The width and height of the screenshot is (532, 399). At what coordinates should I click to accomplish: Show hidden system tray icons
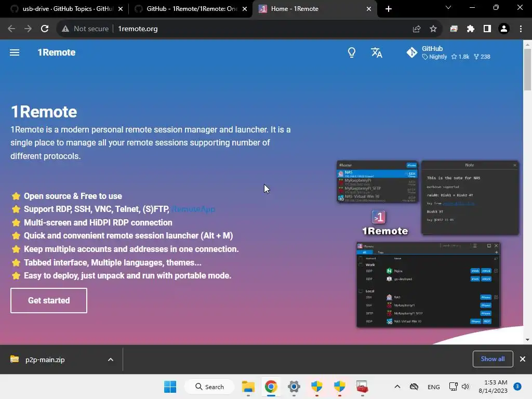[397, 387]
